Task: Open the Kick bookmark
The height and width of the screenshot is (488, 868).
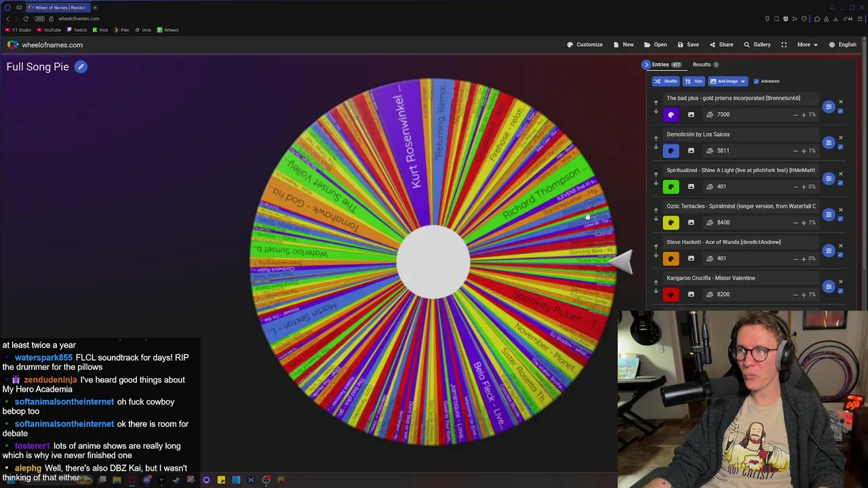Action: [100, 30]
